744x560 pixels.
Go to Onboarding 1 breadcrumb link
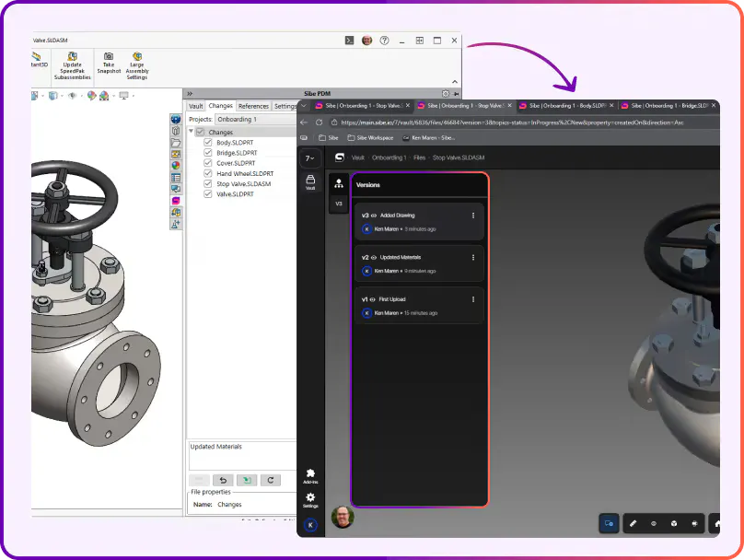click(389, 157)
